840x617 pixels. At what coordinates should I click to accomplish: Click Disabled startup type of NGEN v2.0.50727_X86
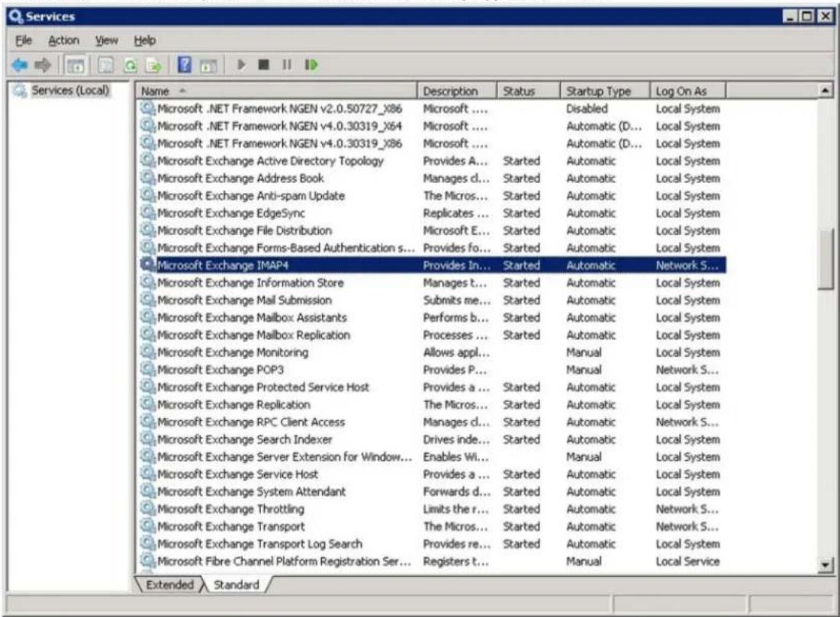[x=587, y=109]
